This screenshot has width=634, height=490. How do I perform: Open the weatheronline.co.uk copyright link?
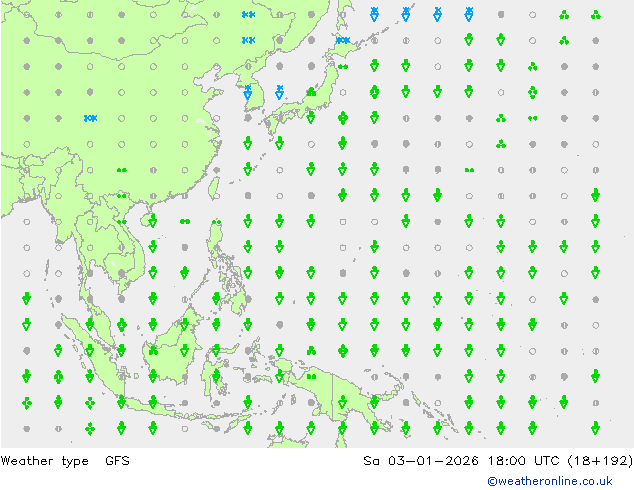(x=550, y=481)
